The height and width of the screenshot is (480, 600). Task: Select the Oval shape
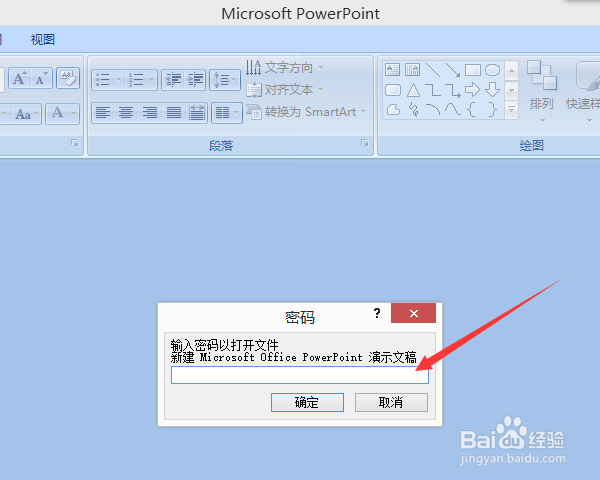tap(492, 70)
